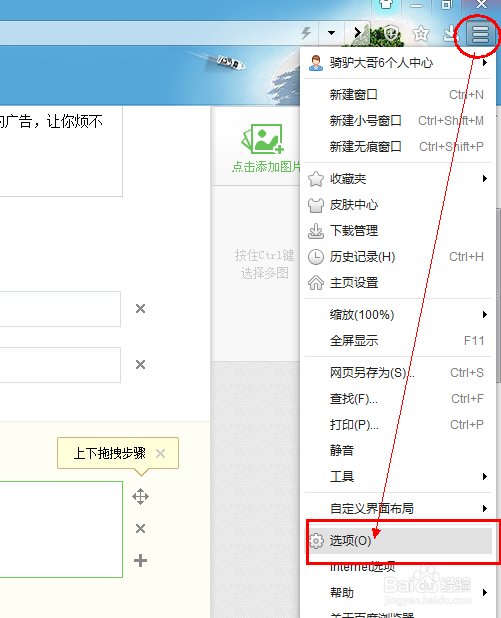Select Internet选项 menu item

click(398, 567)
